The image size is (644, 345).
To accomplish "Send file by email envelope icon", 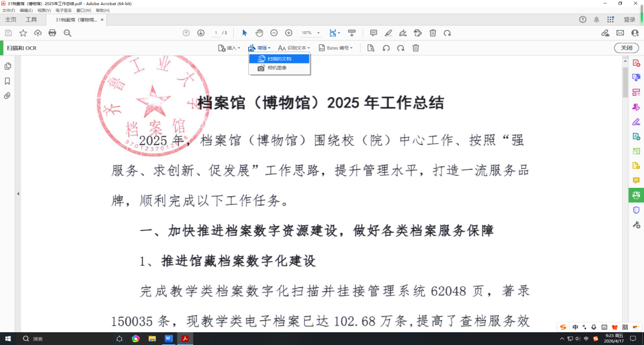I will coord(620,33).
